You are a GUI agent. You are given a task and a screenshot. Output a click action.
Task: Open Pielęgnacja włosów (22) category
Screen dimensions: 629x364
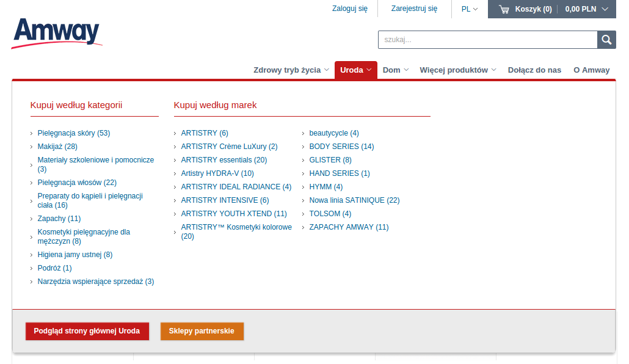point(77,183)
